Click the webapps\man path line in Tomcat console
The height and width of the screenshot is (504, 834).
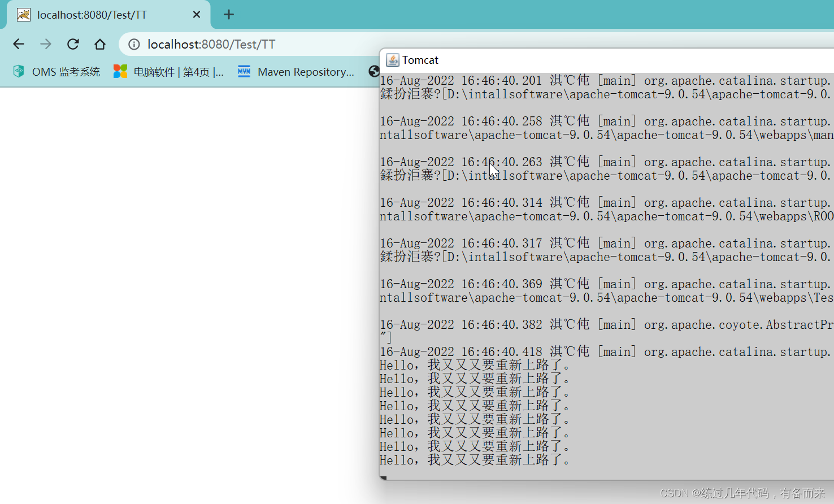pyautogui.click(x=606, y=135)
